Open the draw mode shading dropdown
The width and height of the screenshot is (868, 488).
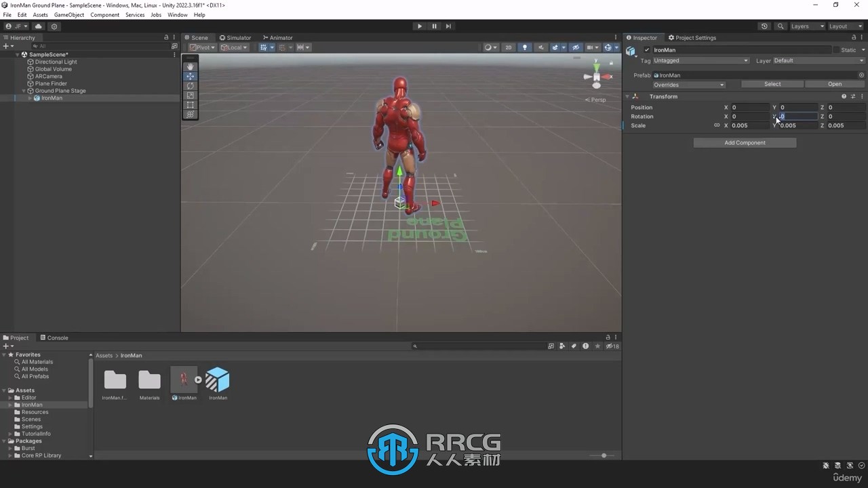pos(490,47)
